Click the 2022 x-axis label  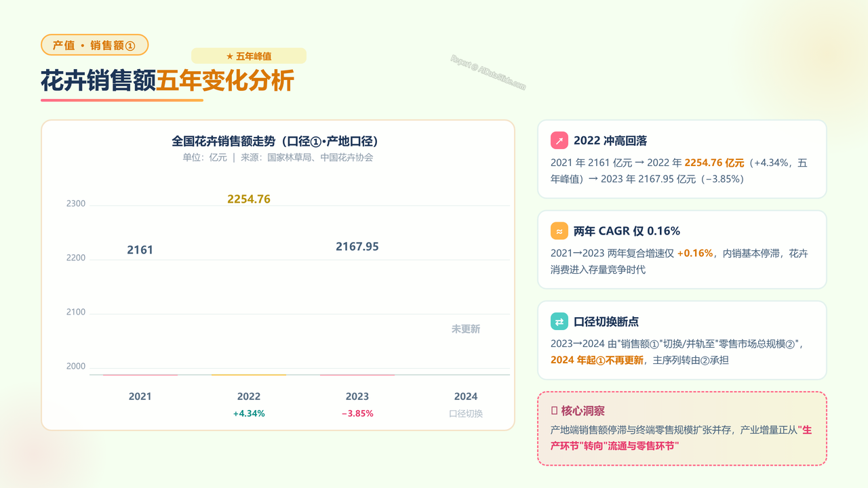(249, 396)
